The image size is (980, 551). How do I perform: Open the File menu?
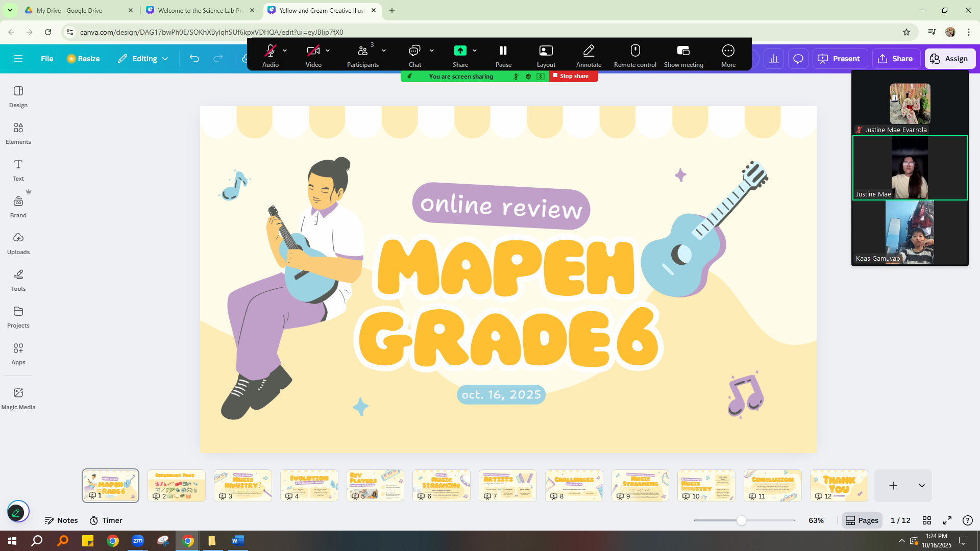(47, 59)
